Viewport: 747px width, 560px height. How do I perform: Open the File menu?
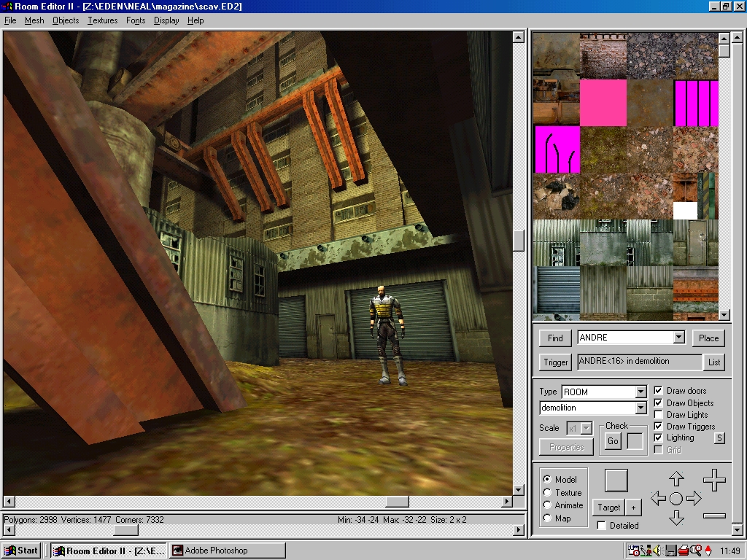pos(10,20)
